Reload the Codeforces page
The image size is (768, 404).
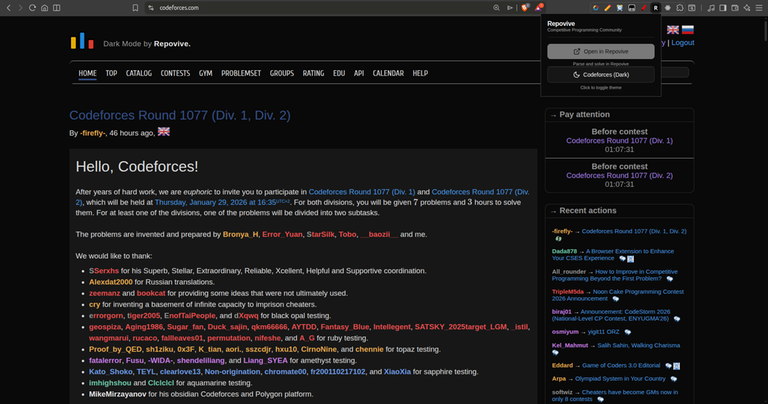pyautogui.click(x=32, y=8)
